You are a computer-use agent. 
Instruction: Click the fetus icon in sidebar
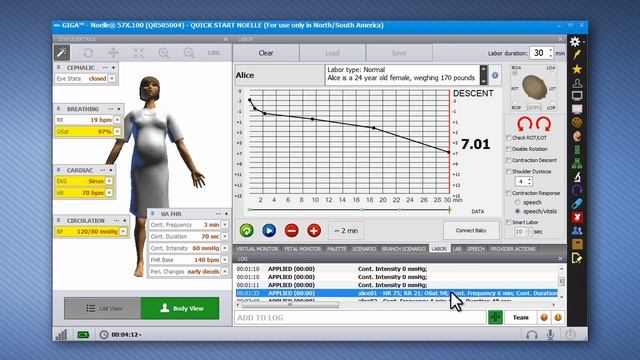coord(577,136)
